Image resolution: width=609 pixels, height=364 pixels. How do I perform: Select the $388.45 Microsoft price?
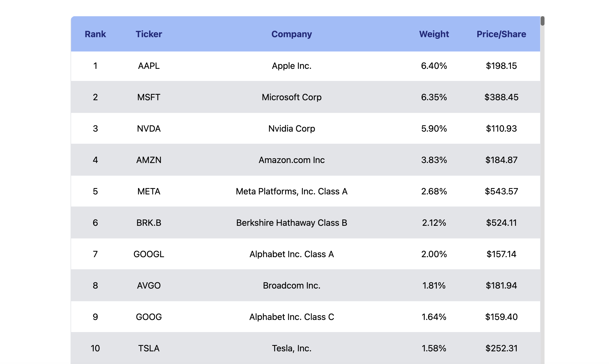pyautogui.click(x=501, y=97)
